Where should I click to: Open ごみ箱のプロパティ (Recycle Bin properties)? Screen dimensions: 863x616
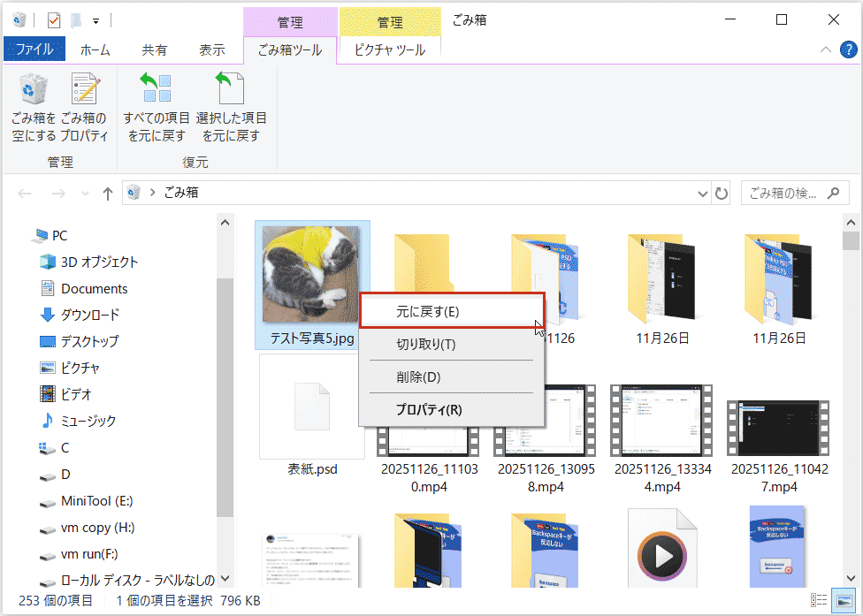coord(84,106)
